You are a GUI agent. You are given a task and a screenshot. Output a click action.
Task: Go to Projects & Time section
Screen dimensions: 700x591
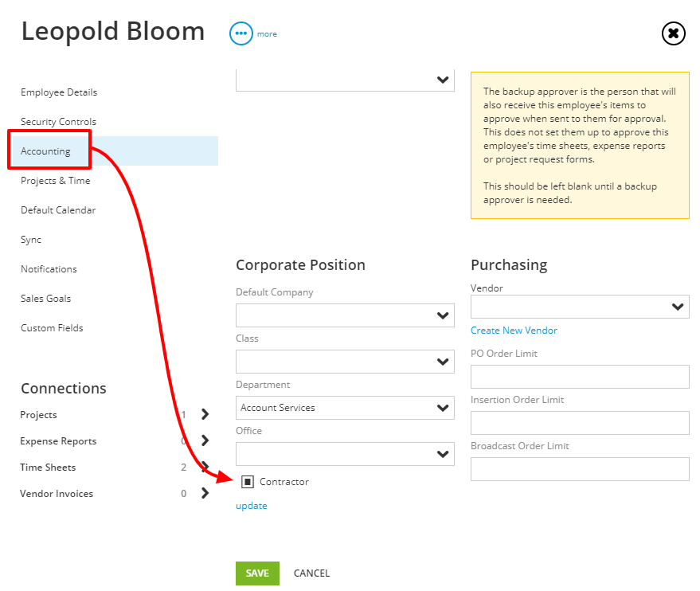pyautogui.click(x=56, y=181)
